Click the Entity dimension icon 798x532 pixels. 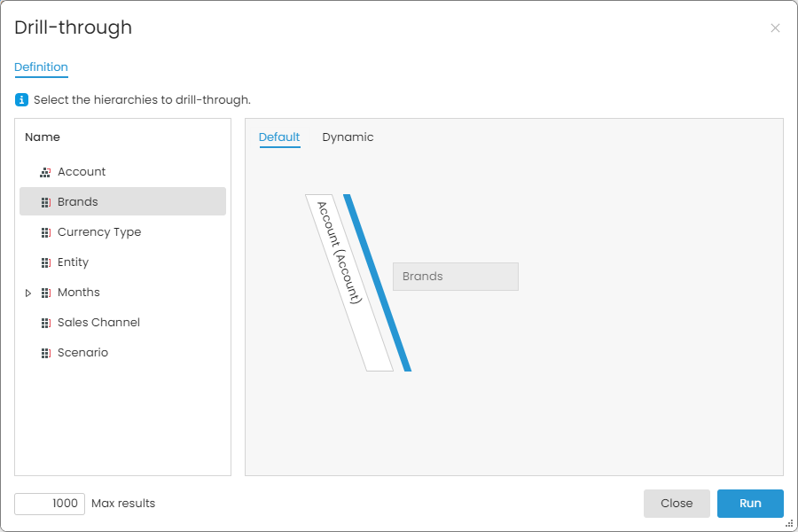(x=46, y=262)
